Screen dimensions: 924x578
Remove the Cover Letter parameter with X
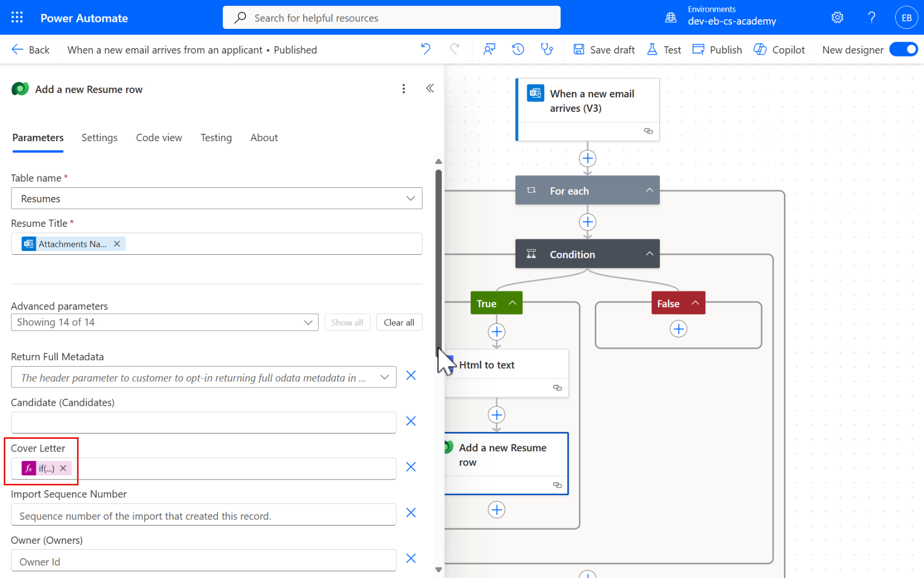(x=411, y=467)
